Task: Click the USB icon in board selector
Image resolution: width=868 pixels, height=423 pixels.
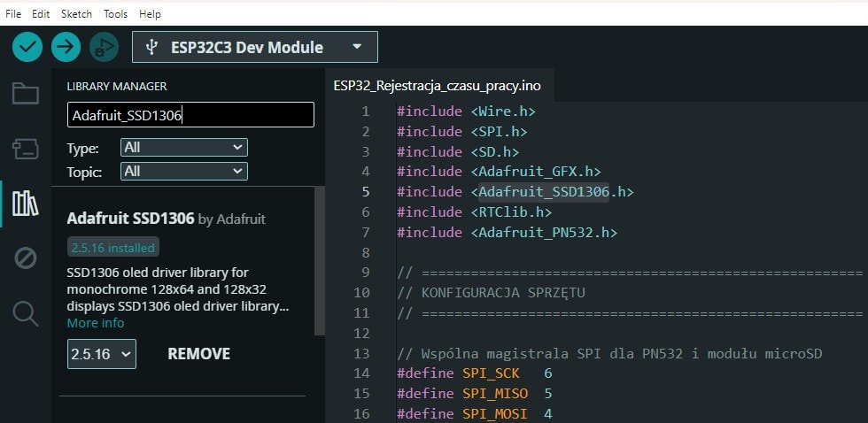Action: coord(151,48)
